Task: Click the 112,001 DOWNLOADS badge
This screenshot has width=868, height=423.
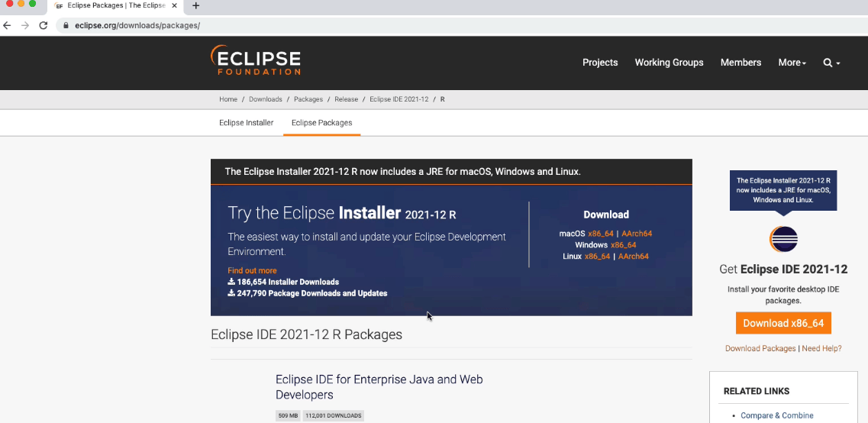Action: 334,416
